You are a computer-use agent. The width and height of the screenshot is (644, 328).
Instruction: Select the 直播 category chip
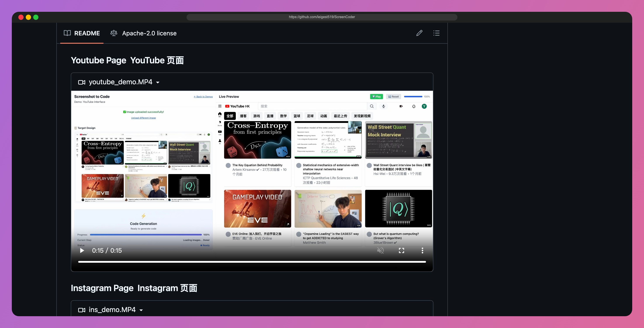pos(270,116)
